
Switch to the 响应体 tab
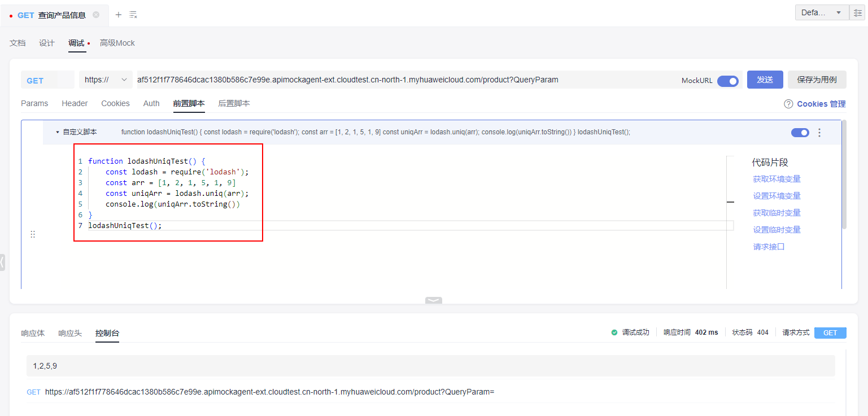[33, 333]
